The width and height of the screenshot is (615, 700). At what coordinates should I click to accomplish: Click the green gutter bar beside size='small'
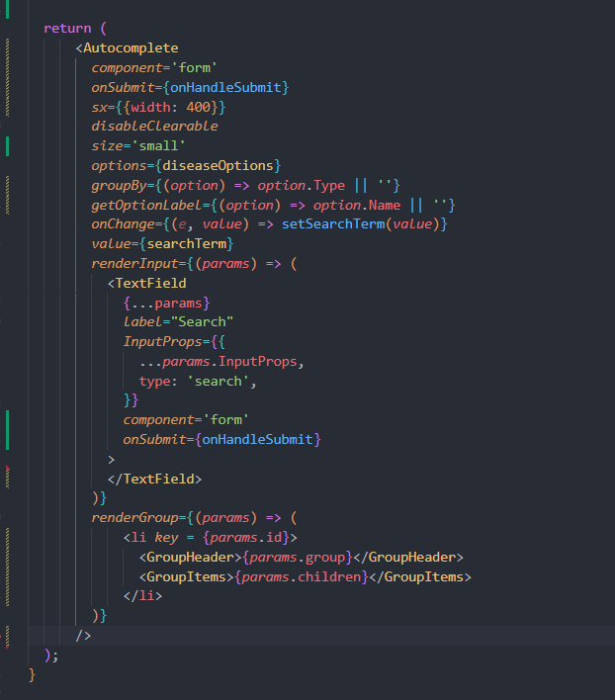[8, 146]
